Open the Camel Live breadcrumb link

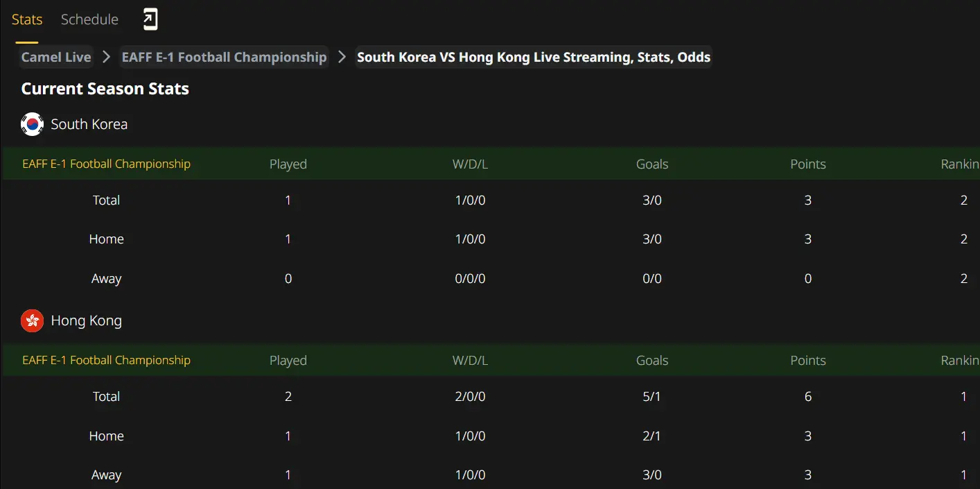56,57
